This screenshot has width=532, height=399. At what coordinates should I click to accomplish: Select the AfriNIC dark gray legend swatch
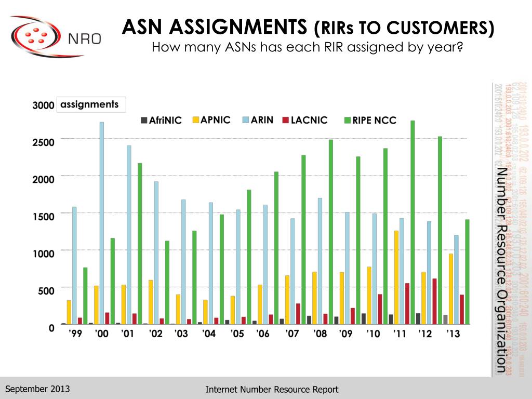(x=144, y=120)
